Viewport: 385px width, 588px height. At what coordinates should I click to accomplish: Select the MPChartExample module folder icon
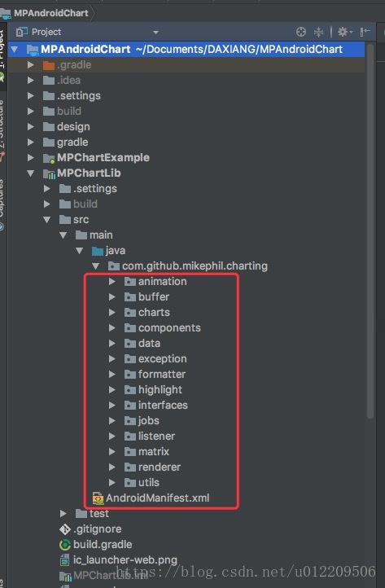tap(49, 158)
